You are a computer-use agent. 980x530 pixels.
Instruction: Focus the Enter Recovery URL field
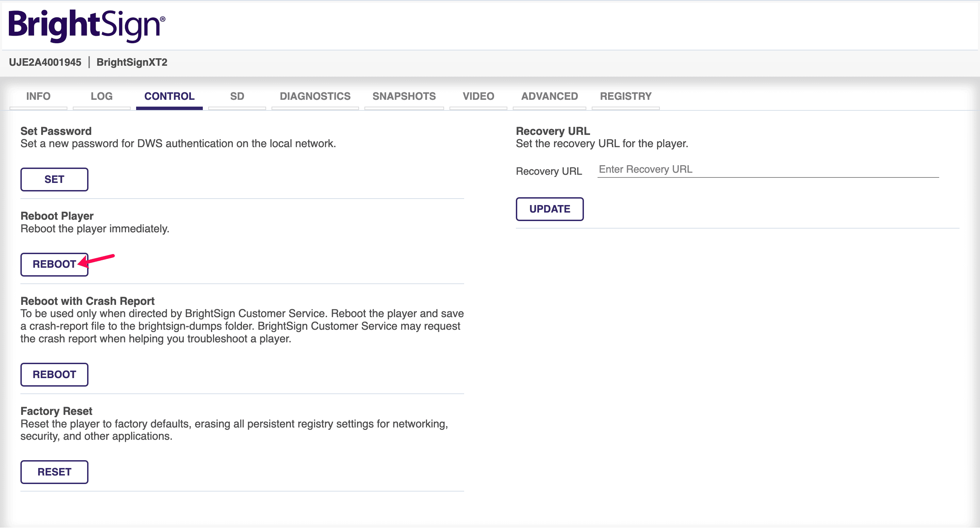(768, 169)
